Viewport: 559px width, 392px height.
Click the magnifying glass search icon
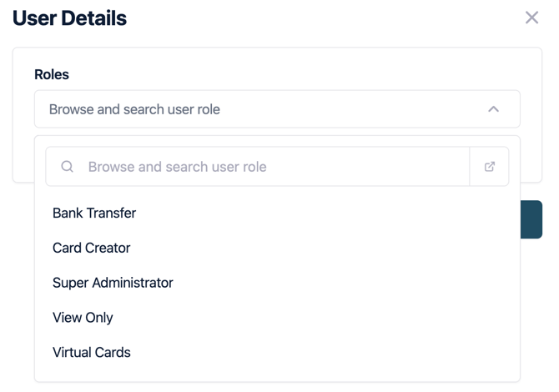(68, 167)
